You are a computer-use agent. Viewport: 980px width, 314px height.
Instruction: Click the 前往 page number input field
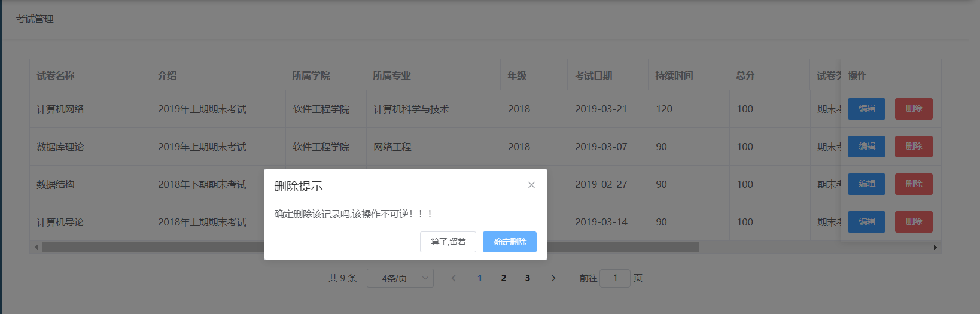[614, 278]
